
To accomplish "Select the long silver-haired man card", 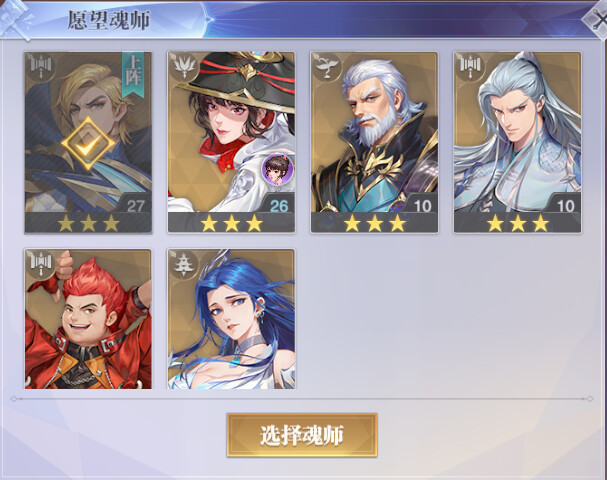I will [x=518, y=142].
